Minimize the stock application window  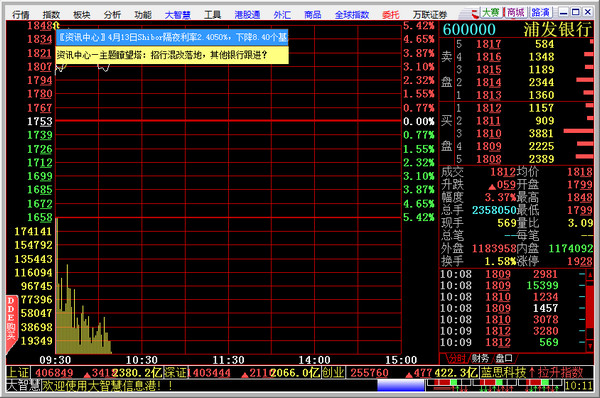[x=563, y=12]
